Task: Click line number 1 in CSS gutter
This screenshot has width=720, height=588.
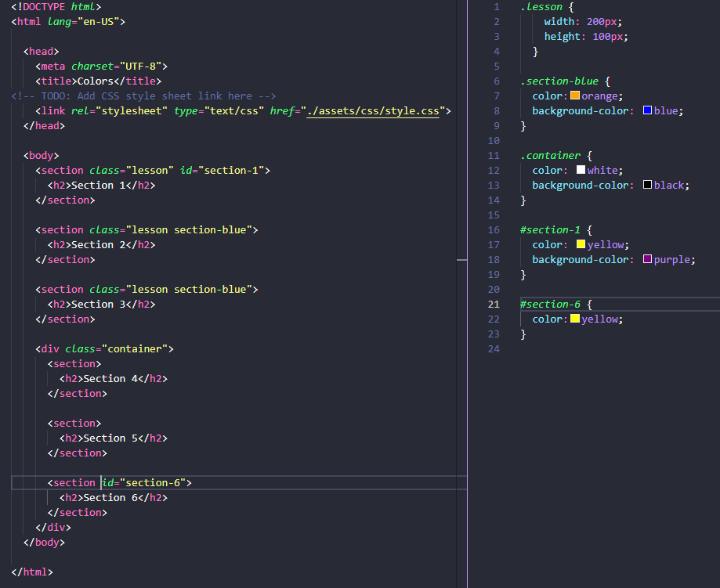Action: click(497, 7)
